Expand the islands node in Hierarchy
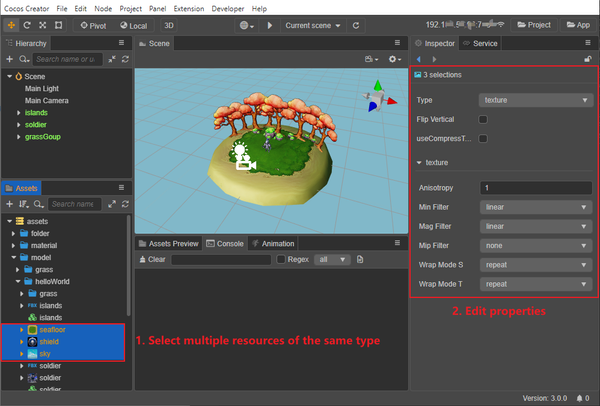600x406 pixels. (x=18, y=113)
